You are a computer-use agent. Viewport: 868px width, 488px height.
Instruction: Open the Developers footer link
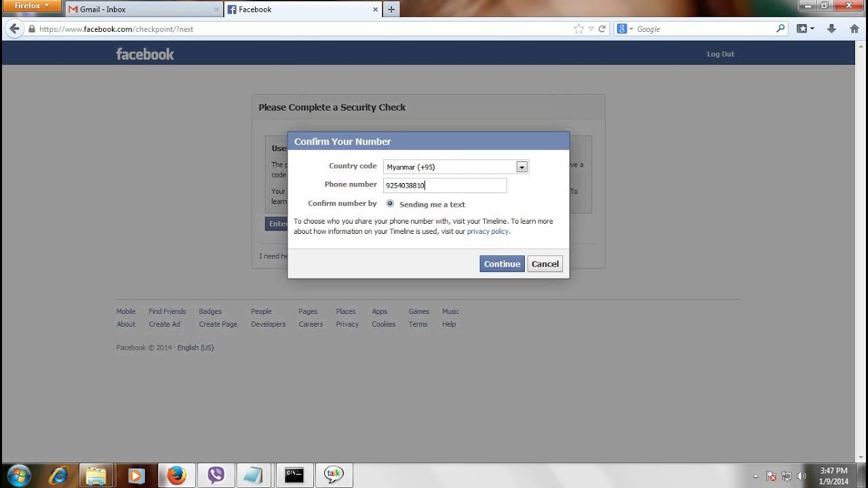(x=269, y=325)
